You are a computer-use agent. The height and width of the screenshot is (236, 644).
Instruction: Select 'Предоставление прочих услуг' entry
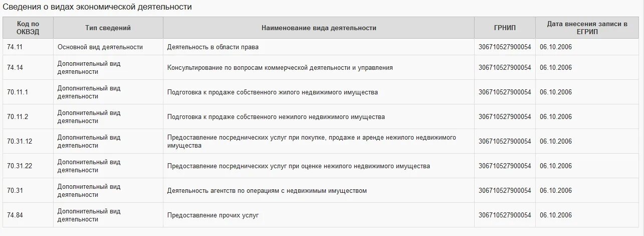(x=213, y=215)
